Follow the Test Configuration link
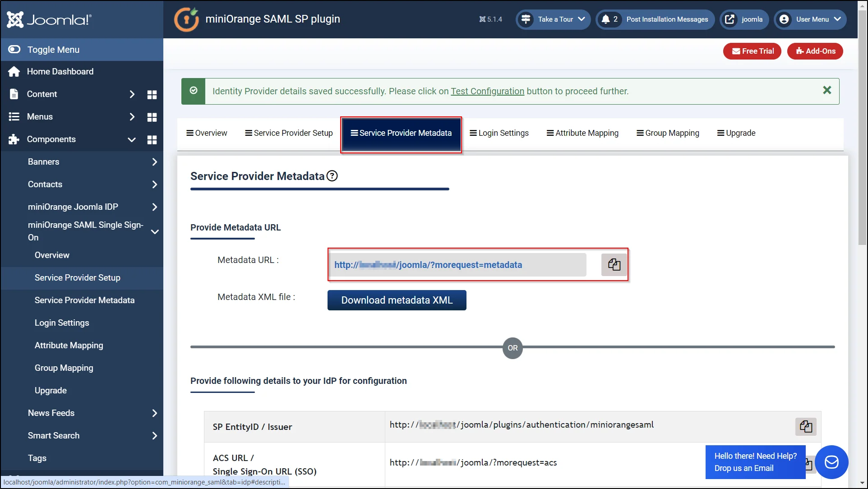The height and width of the screenshot is (489, 868). click(488, 92)
